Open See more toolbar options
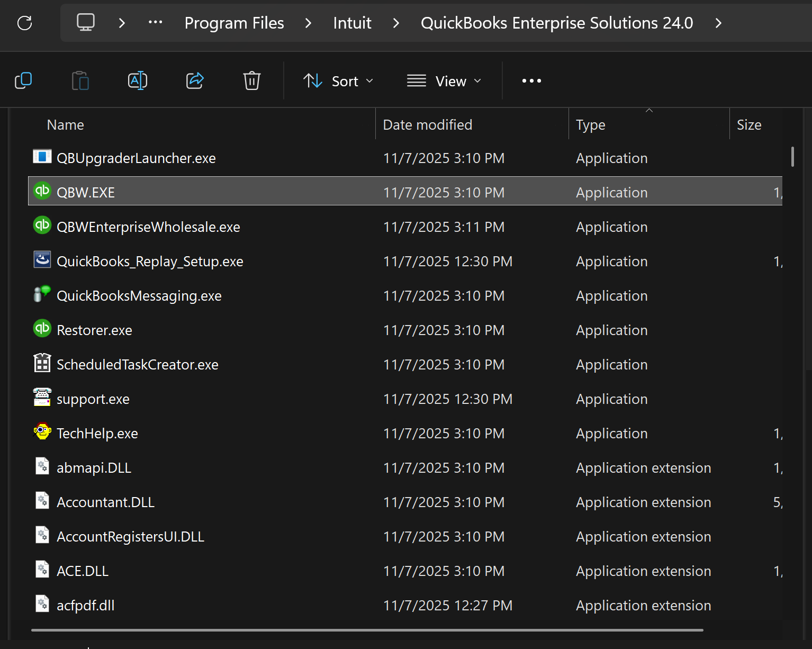 531,80
